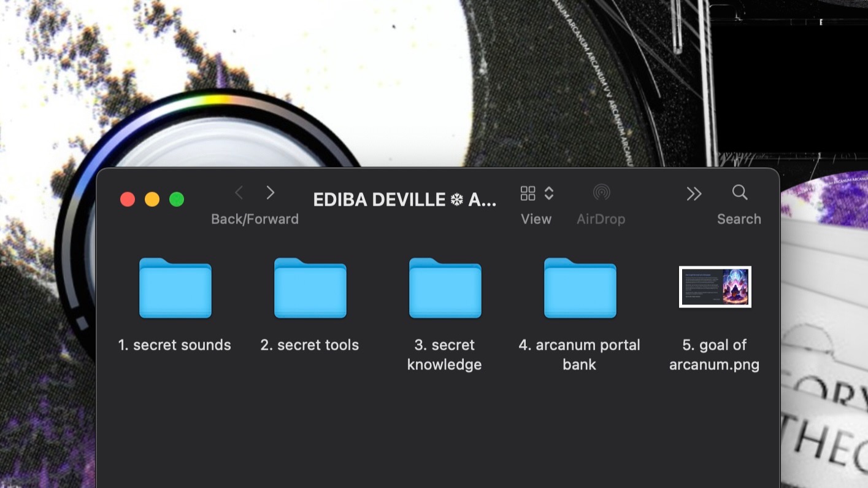
Task: Select the '2. secret tools' folder icon
Action: pyautogui.click(x=310, y=288)
